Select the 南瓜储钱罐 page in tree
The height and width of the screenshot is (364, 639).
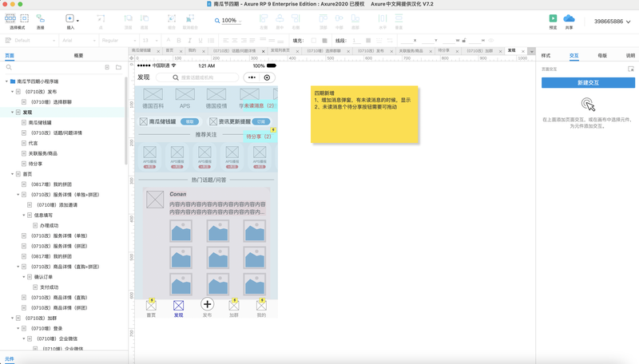[x=39, y=123]
